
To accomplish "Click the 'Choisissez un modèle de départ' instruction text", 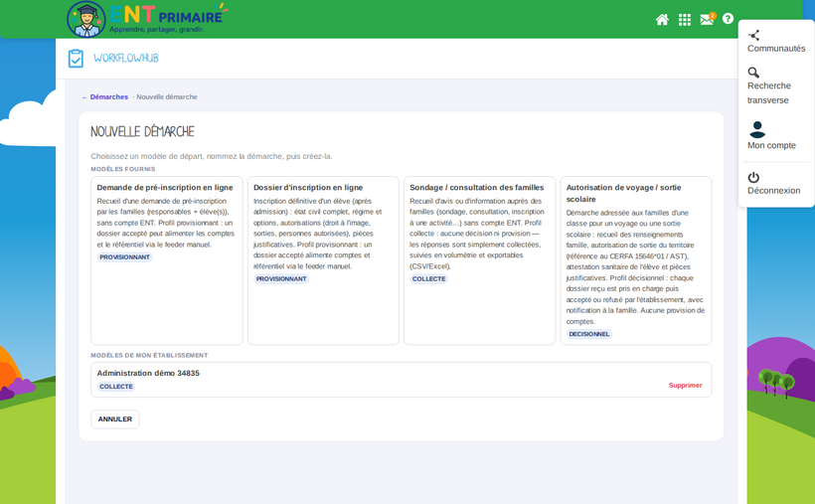I will [212, 156].
